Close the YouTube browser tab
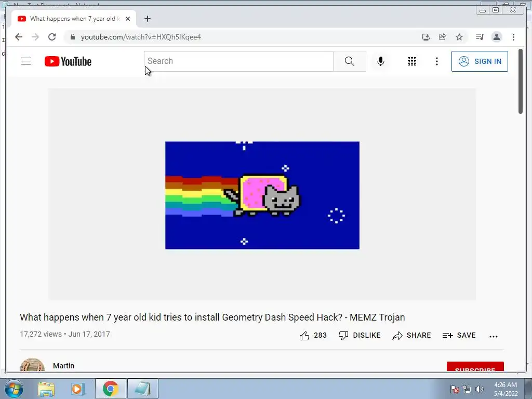The image size is (532, 399). click(128, 19)
